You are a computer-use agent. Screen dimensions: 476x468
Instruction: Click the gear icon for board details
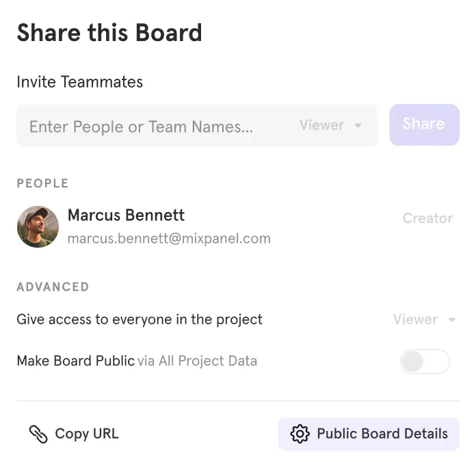pyautogui.click(x=300, y=434)
